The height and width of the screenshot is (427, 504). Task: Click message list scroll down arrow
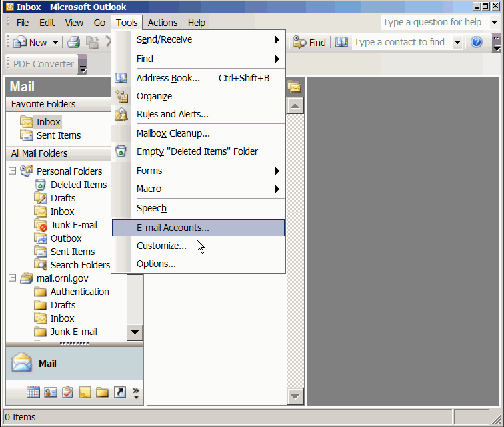click(x=295, y=396)
